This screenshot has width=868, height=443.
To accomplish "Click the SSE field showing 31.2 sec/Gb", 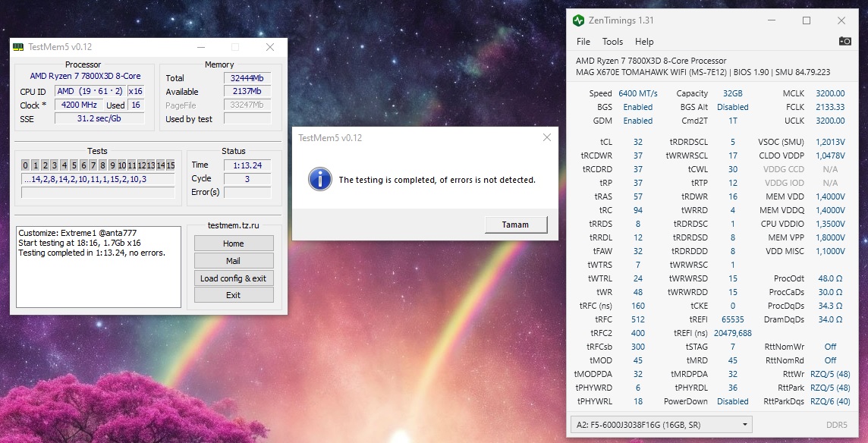I will pos(99,118).
